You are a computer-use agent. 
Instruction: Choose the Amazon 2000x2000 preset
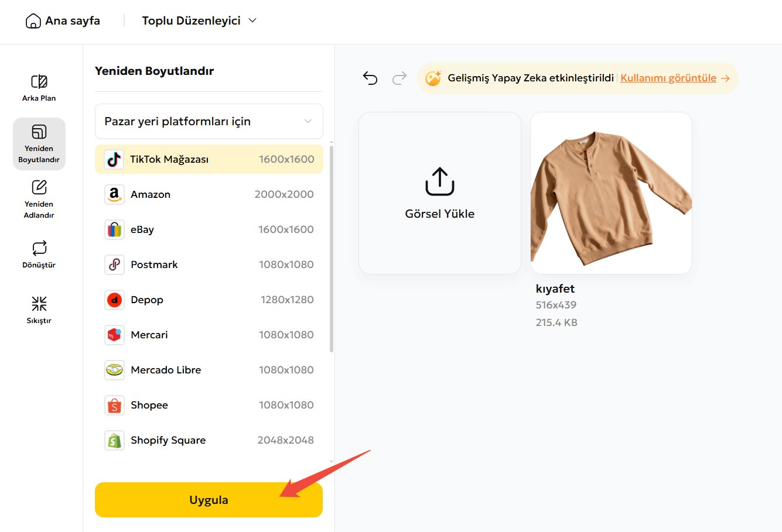[x=209, y=194]
